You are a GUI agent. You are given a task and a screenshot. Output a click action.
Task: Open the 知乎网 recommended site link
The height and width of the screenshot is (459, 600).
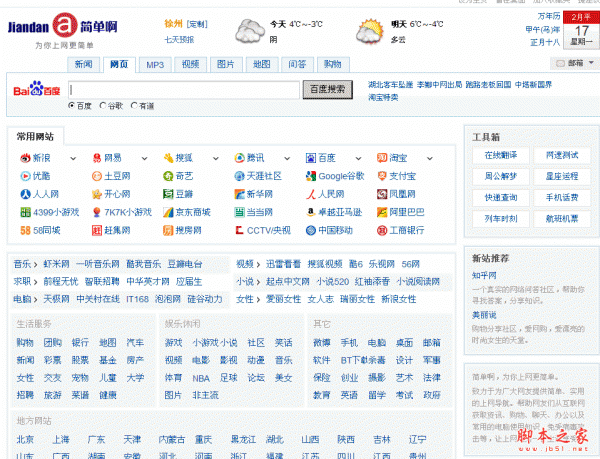click(x=484, y=275)
